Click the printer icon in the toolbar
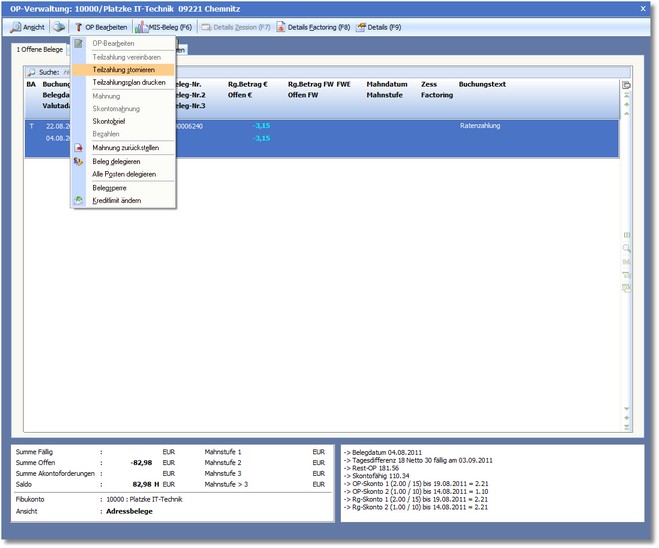Viewport: 659px width, 548px height. coord(59,27)
